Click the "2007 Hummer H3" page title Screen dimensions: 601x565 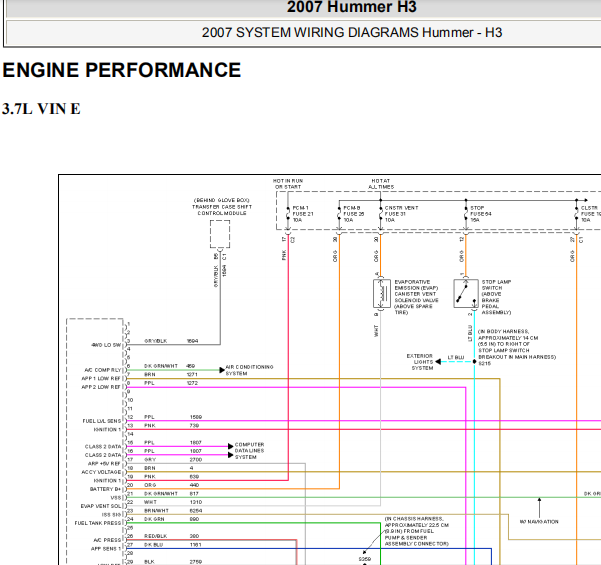pyautogui.click(x=351, y=7)
